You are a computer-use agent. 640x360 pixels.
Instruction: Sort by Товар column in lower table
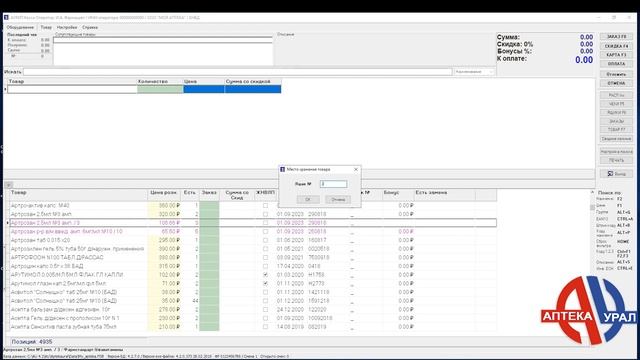coord(78,195)
